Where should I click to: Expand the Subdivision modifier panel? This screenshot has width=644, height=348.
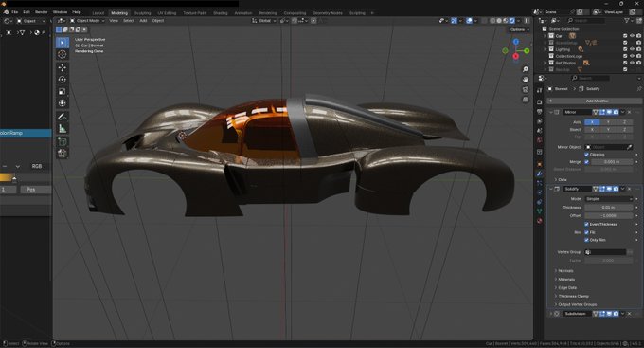551,314
